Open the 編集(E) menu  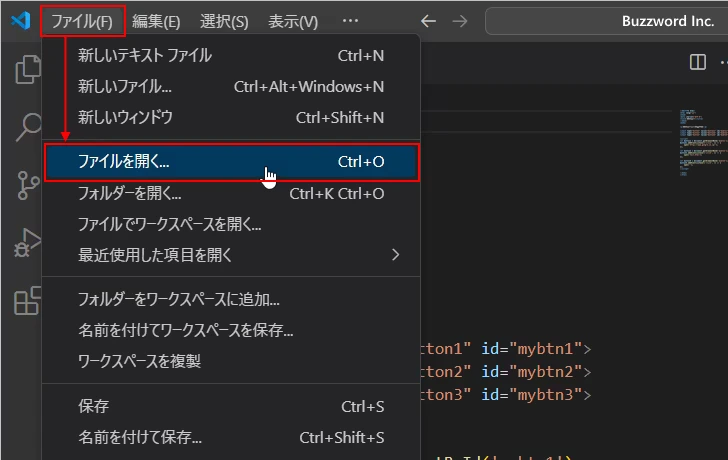[156, 21]
